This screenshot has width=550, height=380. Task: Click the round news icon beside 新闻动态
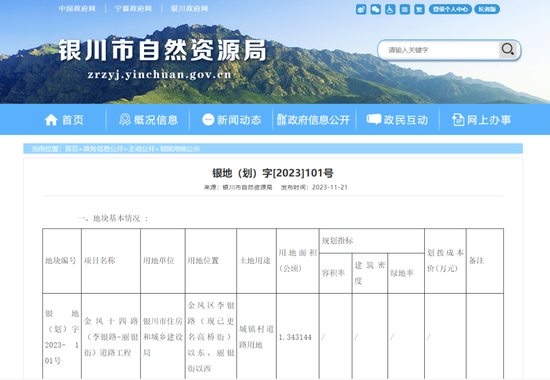(x=208, y=120)
